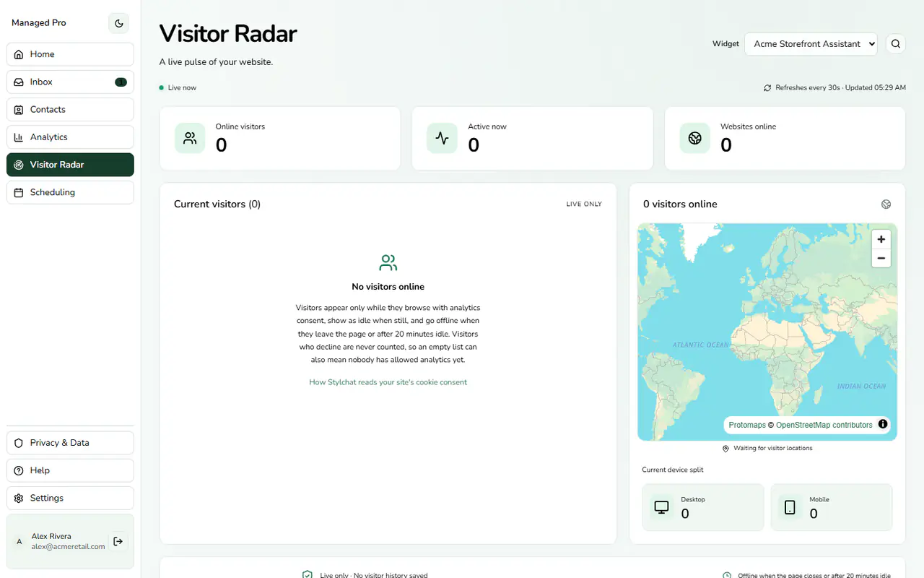This screenshot has width=924, height=578.
Task: Click the Desktop device card
Action: click(x=702, y=507)
